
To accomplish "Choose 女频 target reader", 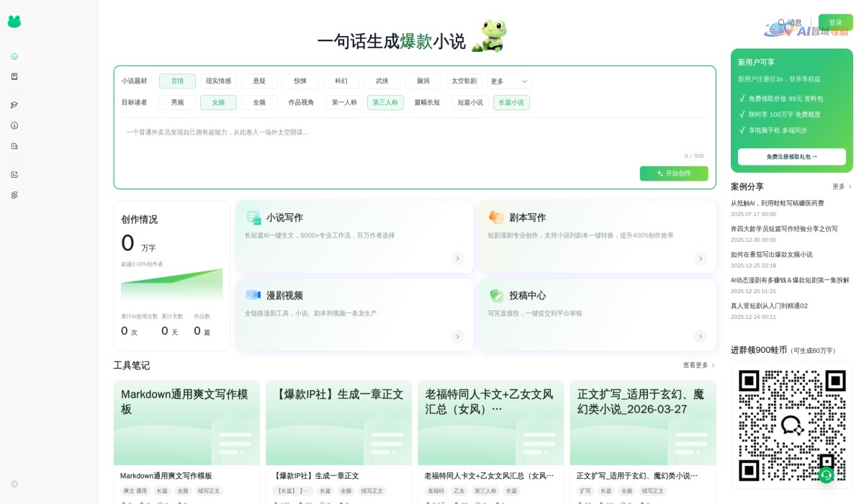I will 218,103.
